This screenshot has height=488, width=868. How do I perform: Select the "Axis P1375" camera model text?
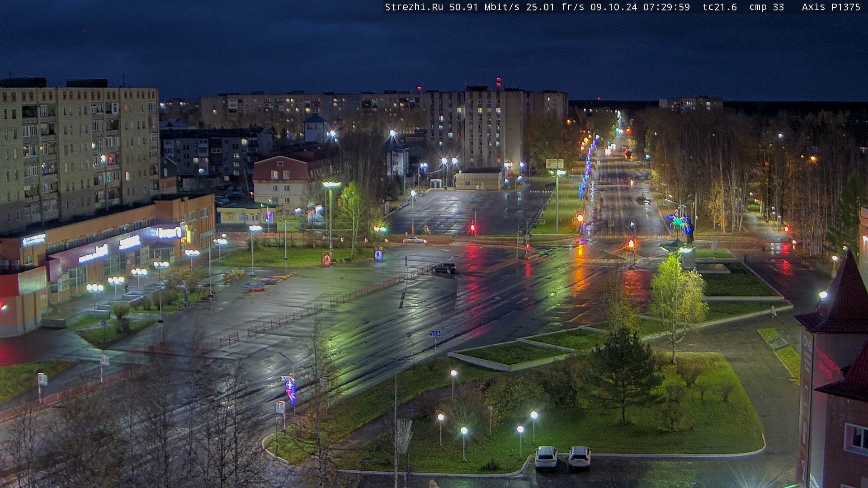pos(831,7)
